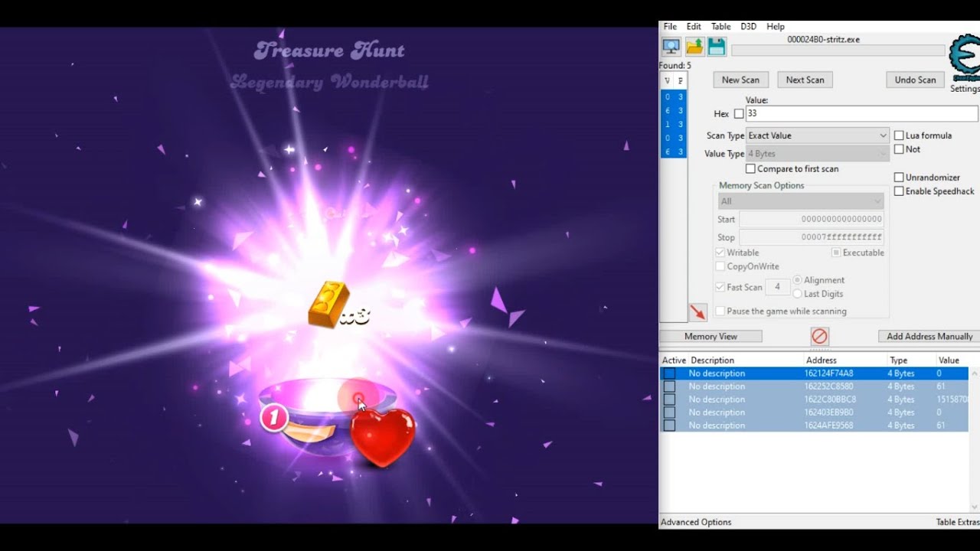Click the Stop address field
980x551 pixels.
tap(812, 237)
